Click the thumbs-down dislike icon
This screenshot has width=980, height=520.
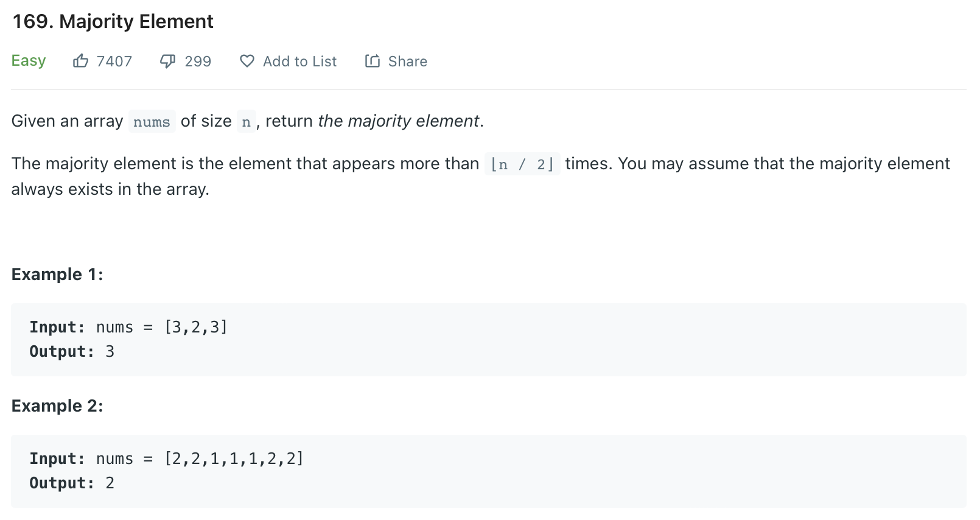tap(168, 60)
